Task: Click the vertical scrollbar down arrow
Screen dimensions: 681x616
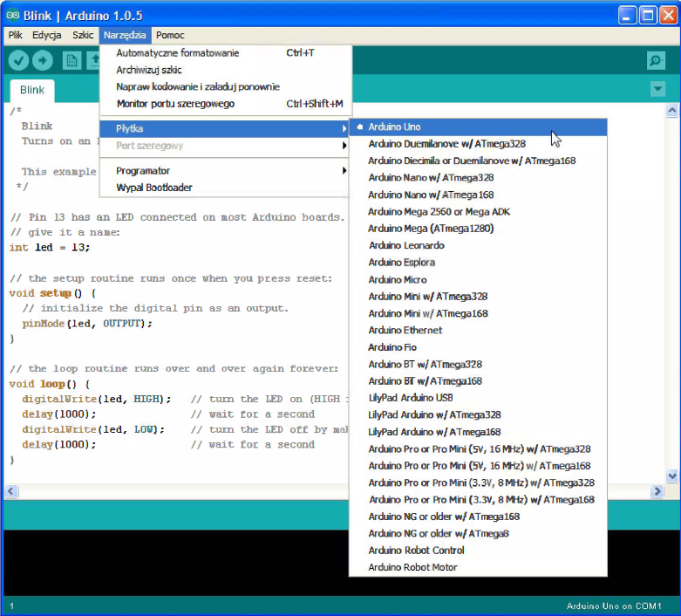Action: pos(672,476)
